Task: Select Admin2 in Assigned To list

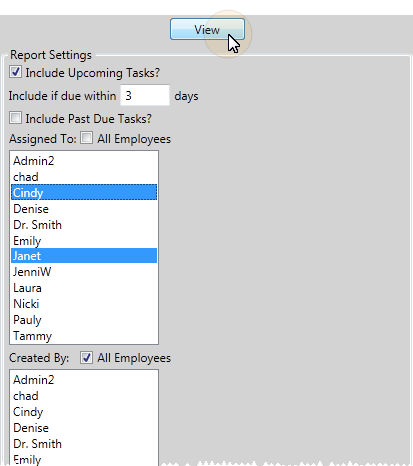Action: coord(84,161)
